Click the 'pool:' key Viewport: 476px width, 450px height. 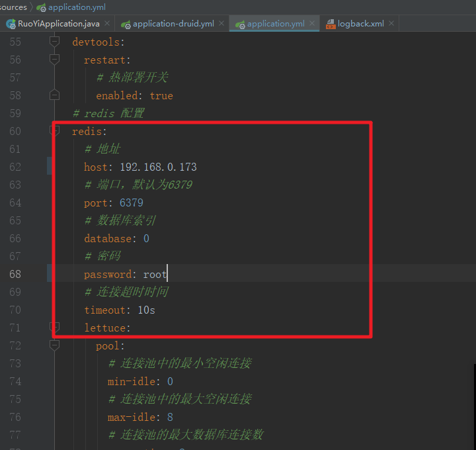110,346
